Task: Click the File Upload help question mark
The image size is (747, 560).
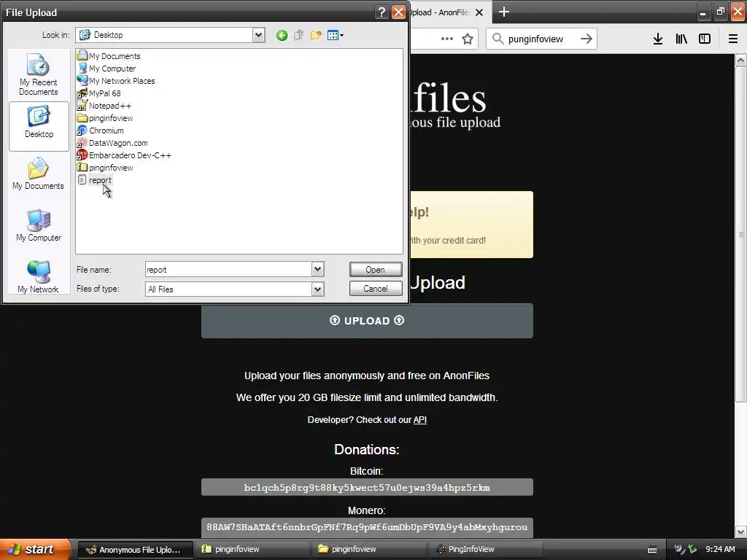Action: pyautogui.click(x=381, y=12)
